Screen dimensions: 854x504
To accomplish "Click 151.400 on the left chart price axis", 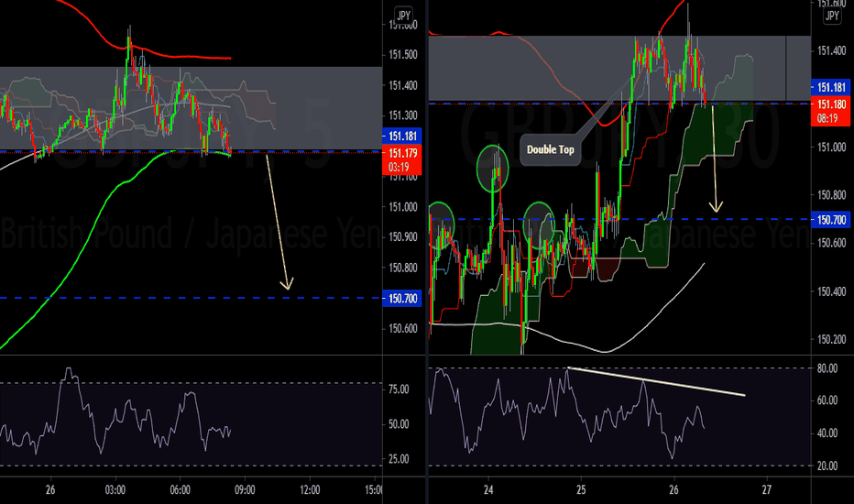I will 403,85.
